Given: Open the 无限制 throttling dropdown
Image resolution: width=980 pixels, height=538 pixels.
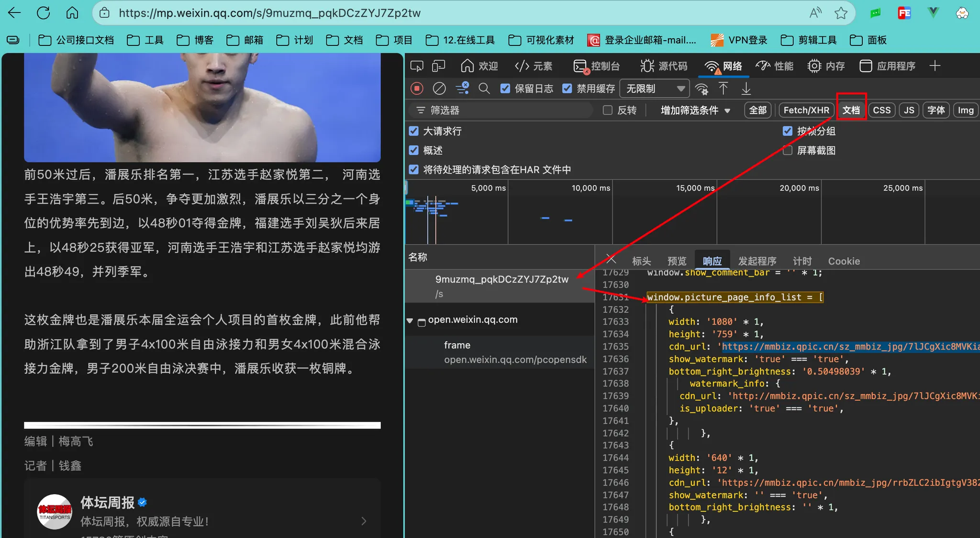Looking at the screenshot, I should point(655,88).
